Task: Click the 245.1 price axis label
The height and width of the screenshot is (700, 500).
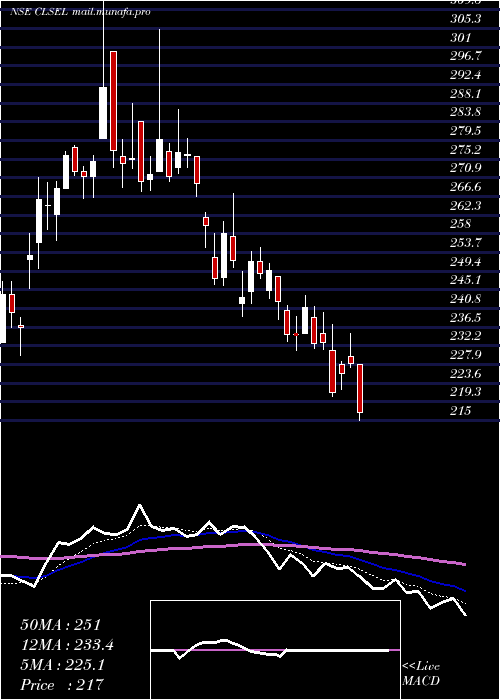Action: coord(467,280)
